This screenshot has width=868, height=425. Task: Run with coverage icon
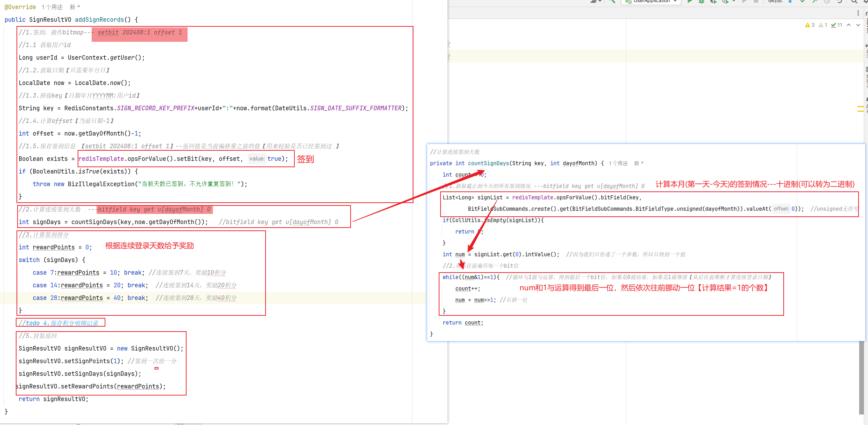pyautogui.click(x=713, y=1)
